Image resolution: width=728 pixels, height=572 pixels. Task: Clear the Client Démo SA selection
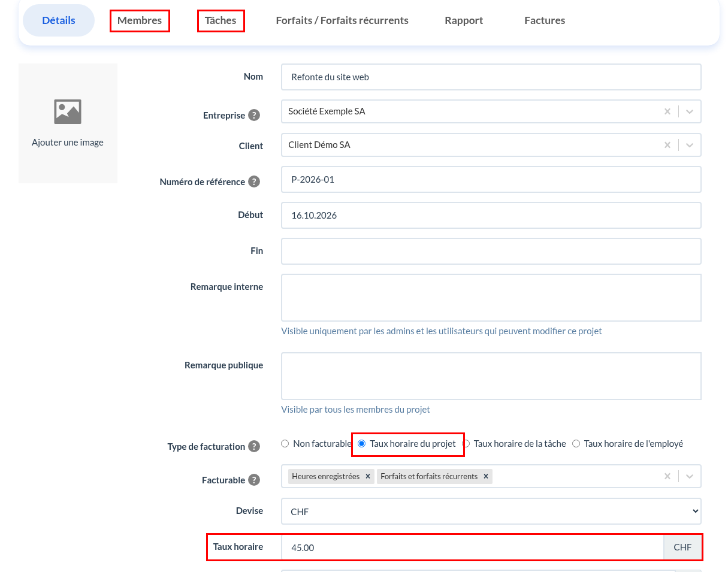pyautogui.click(x=667, y=145)
